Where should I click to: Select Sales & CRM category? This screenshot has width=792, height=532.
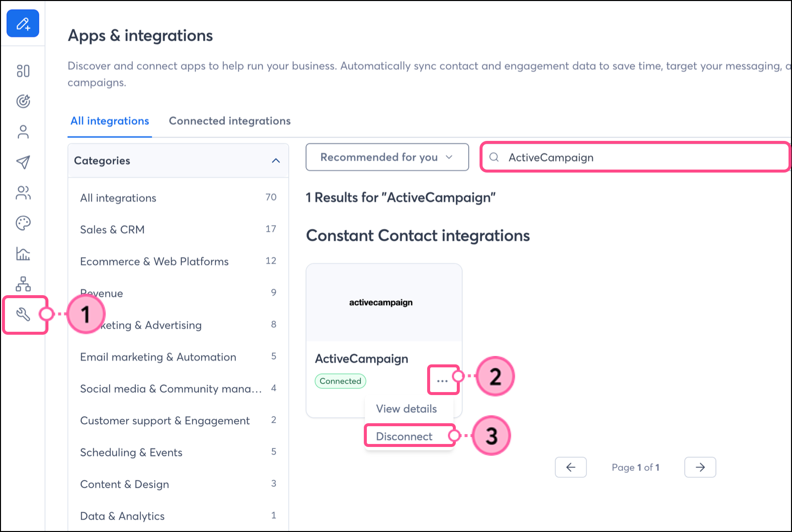tap(178, 229)
